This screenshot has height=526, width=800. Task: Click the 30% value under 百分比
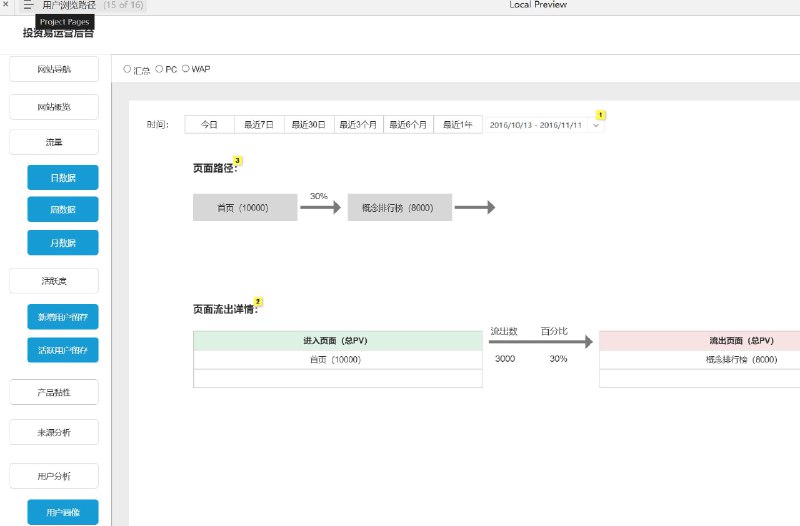(x=558, y=359)
